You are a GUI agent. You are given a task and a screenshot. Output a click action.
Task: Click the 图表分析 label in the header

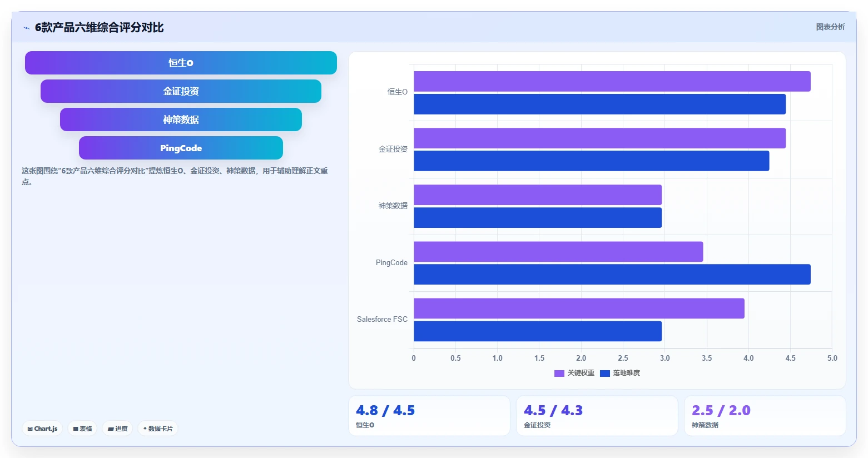(x=830, y=27)
